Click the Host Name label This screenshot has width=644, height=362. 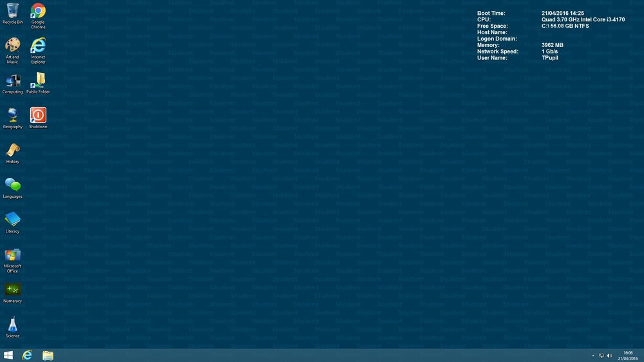point(491,32)
